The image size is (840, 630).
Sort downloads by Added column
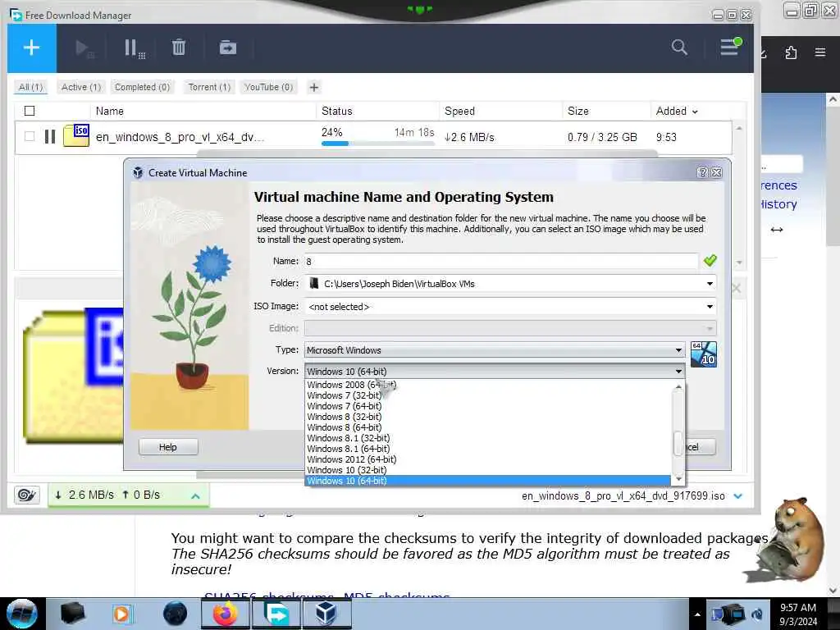coord(677,111)
